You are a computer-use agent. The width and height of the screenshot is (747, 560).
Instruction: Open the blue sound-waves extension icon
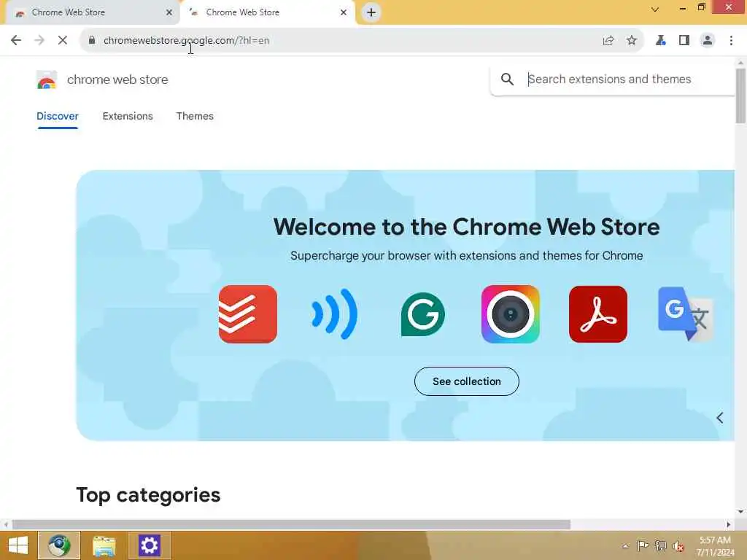pyautogui.click(x=335, y=314)
